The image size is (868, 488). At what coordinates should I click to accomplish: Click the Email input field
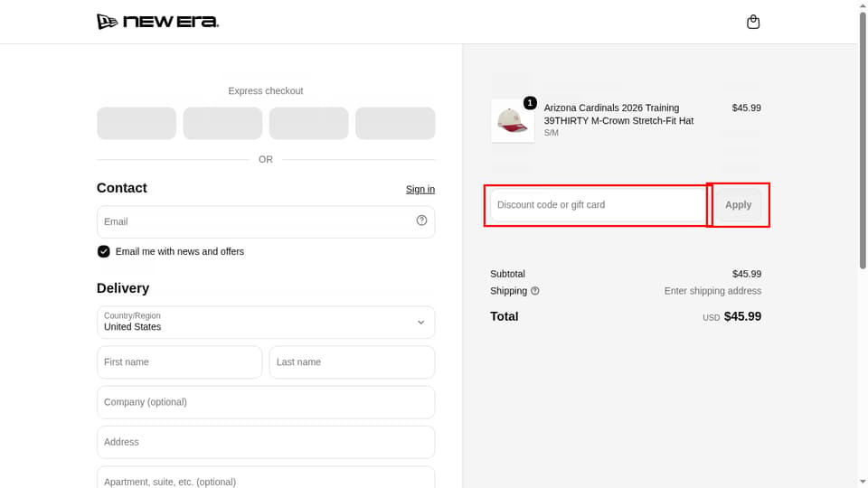coord(266,222)
